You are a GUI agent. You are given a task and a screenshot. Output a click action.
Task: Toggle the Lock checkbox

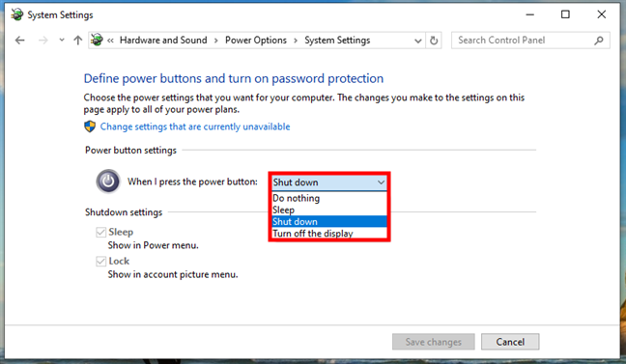[x=101, y=262]
